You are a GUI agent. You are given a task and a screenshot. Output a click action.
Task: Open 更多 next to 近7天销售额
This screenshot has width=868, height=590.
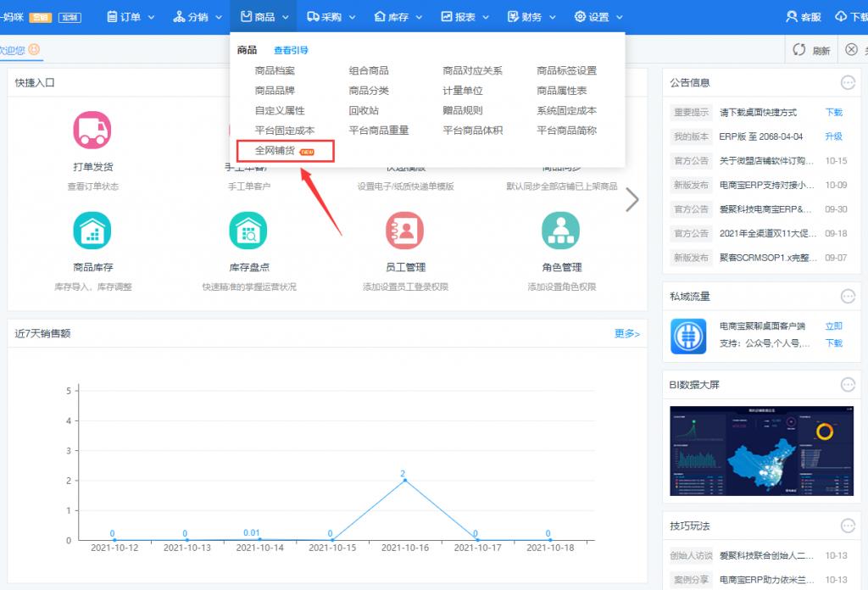[x=626, y=332]
